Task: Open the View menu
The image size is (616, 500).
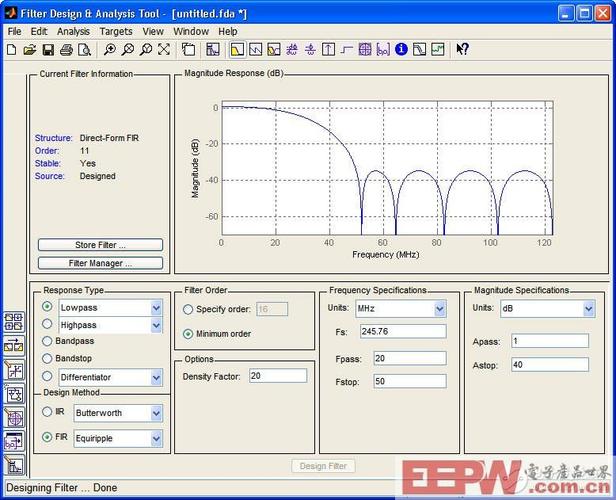Action: pos(153,31)
